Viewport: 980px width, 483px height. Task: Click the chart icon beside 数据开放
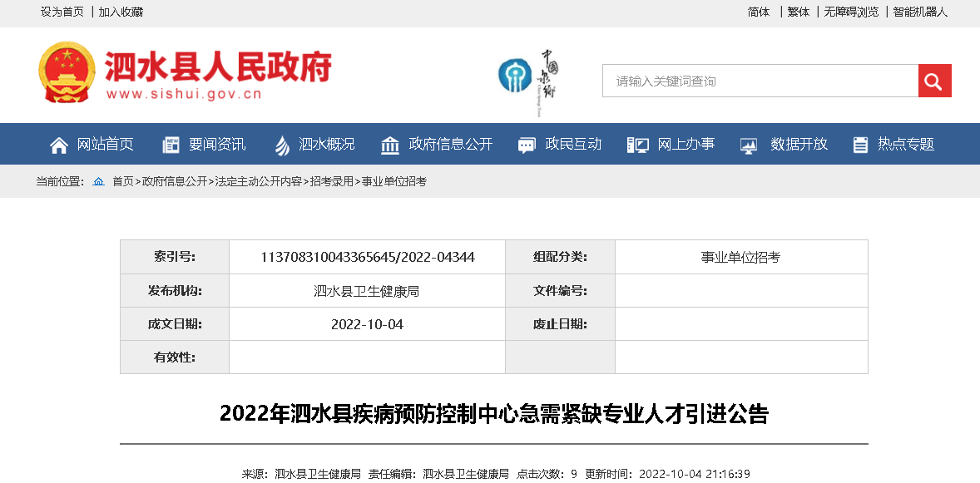[x=749, y=145]
